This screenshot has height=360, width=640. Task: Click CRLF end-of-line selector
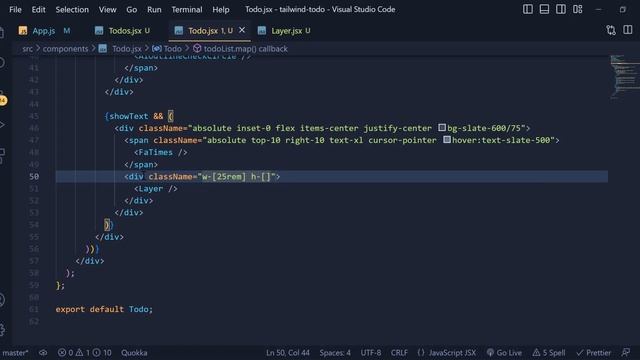[399, 353]
